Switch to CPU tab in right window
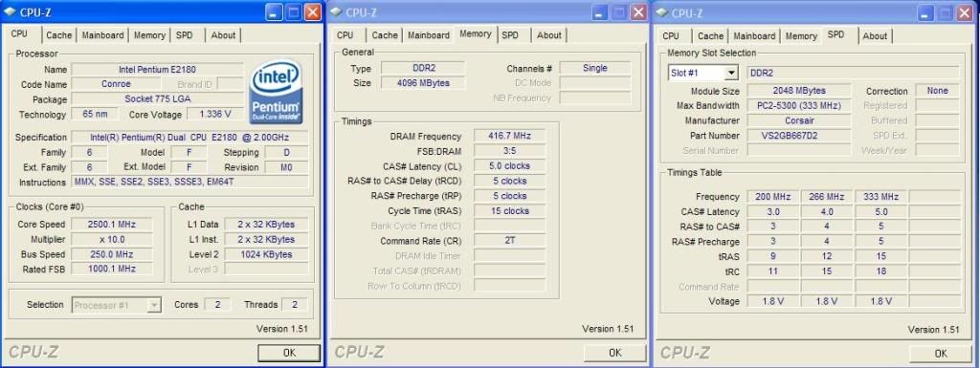The height and width of the screenshot is (368, 980). 671,36
